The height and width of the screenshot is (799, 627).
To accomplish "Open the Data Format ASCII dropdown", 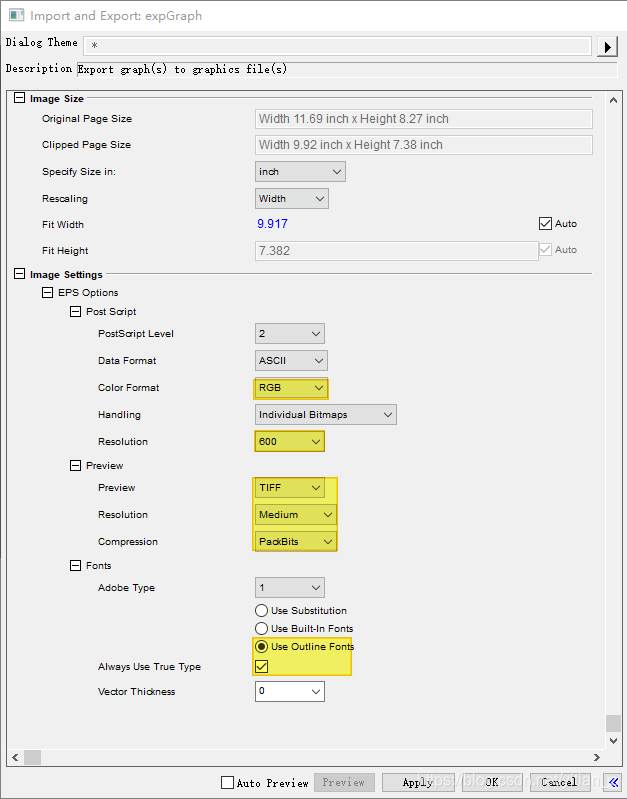I will [x=291, y=361].
